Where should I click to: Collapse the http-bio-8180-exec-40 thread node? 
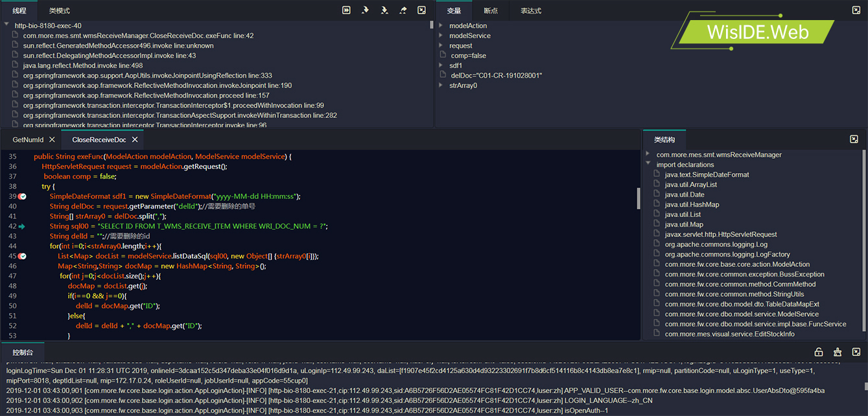click(x=6, y=25)
